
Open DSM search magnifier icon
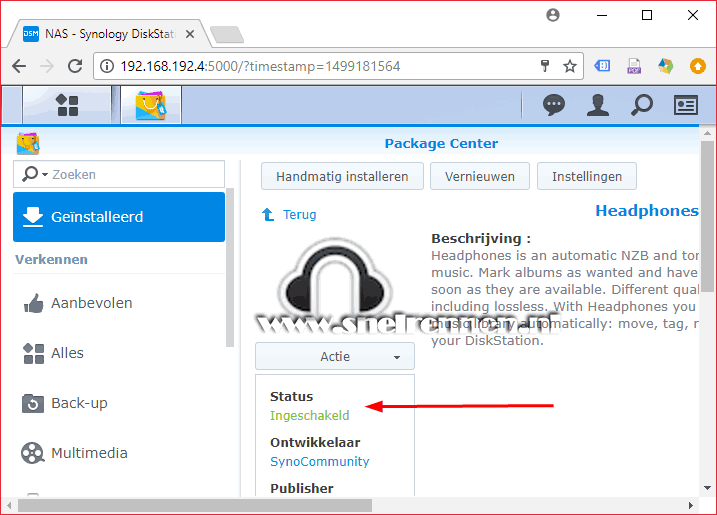pos(642,105)
